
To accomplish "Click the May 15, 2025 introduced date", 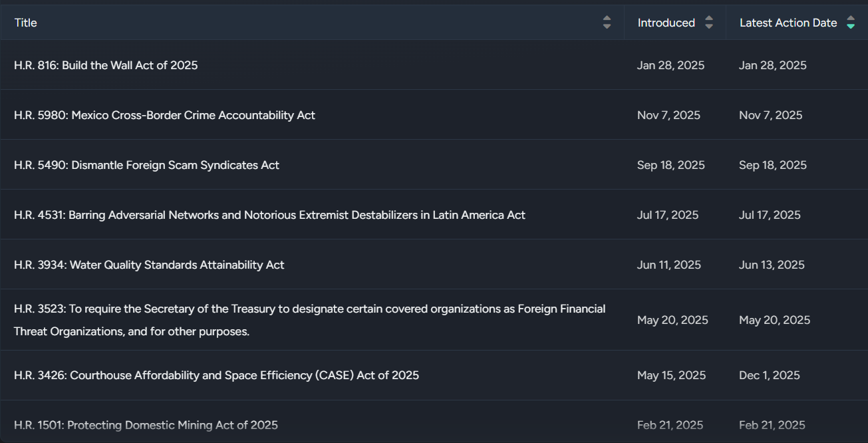I will coord(671,375).
